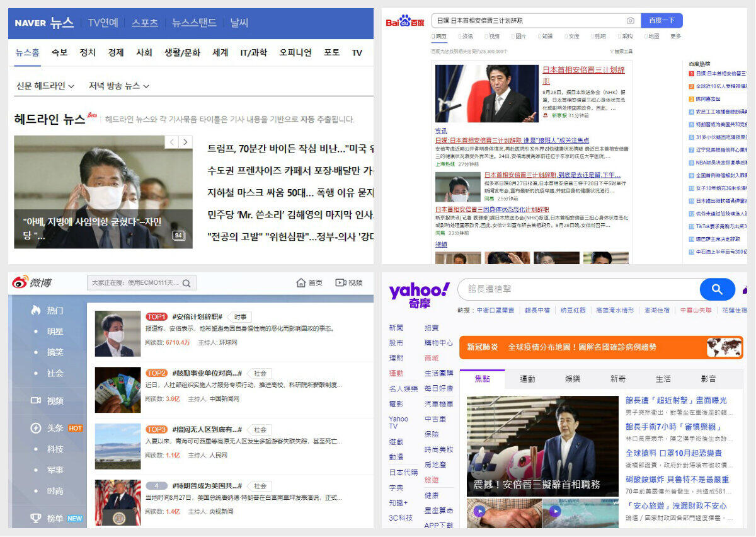Open the 정치 section in Naver news menu

(88, 52)
